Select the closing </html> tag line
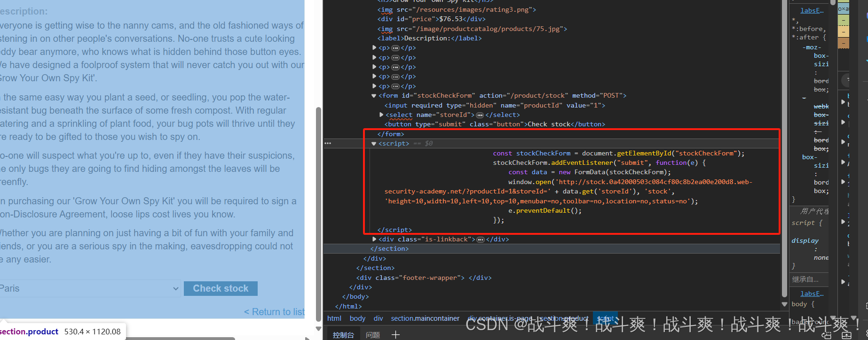 pos(348,307)
